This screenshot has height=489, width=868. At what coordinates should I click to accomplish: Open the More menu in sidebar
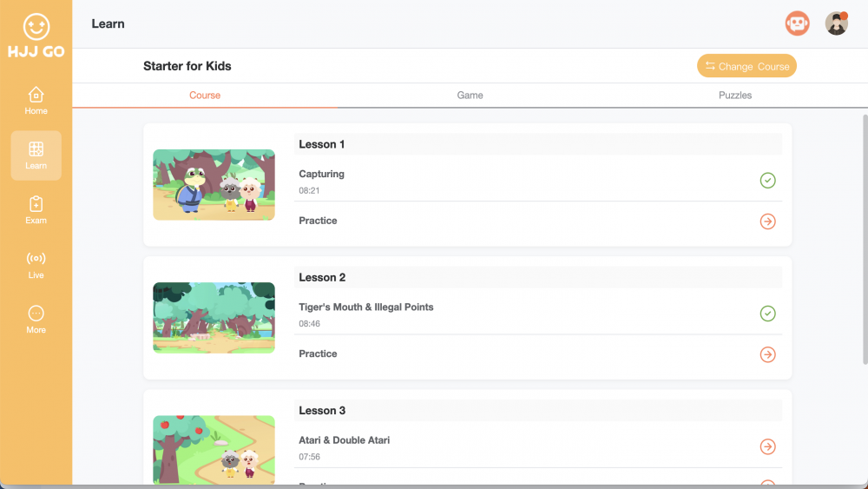pos(36,319)
